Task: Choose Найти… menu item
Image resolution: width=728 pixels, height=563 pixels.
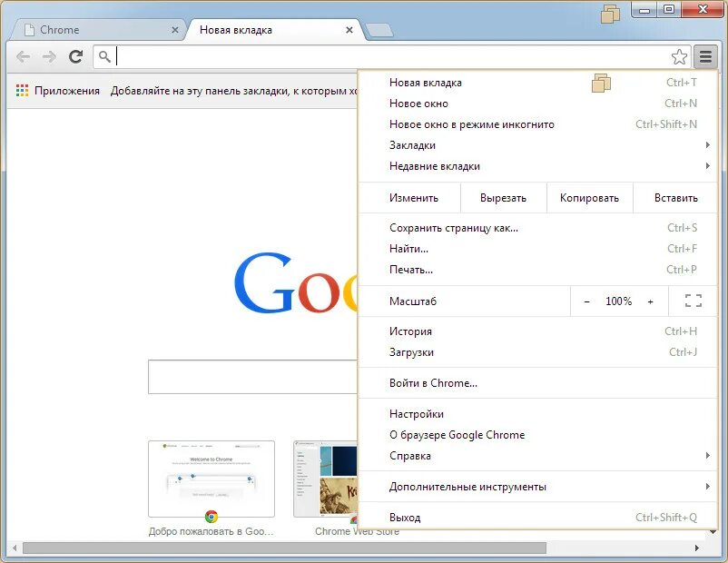Action: coord(538,249)
